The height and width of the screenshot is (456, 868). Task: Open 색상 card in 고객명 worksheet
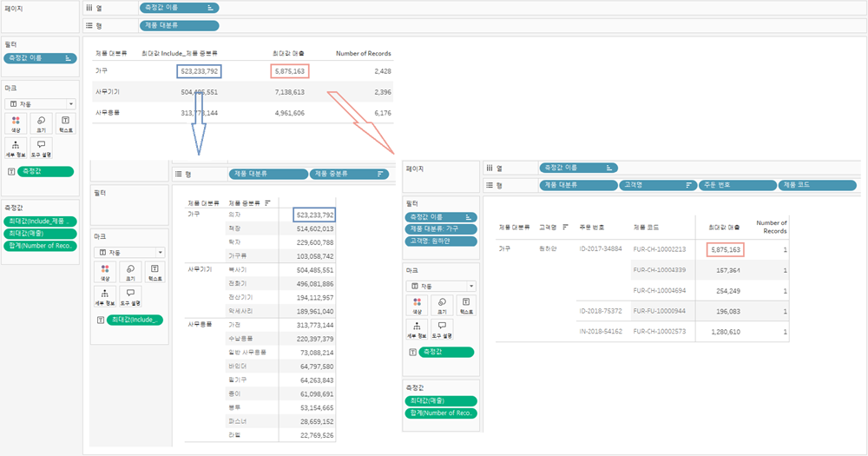[417, 305]
